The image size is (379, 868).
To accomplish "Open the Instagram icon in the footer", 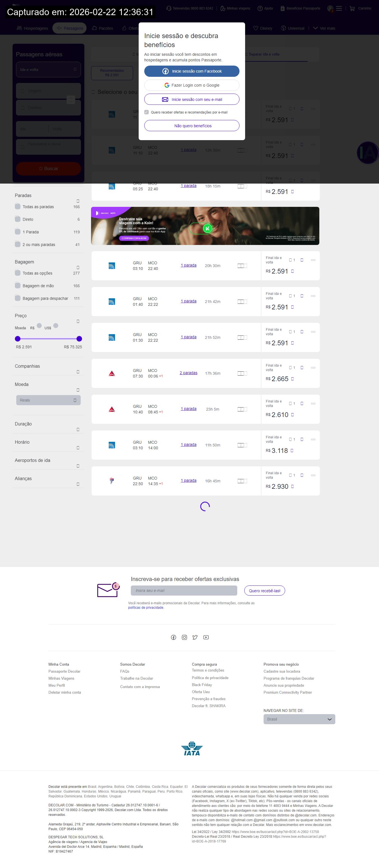I will 184,637.
